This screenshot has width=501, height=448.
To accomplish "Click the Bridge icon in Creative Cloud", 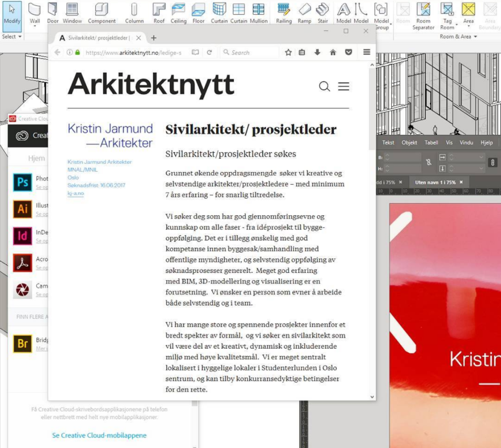I will click(23, 343).
